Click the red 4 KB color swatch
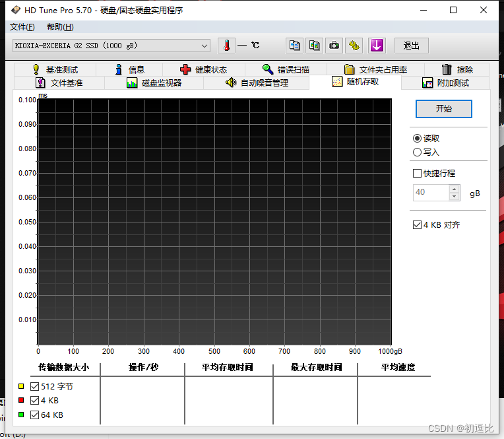The image size is (504, 439). [x=21, y=401]
